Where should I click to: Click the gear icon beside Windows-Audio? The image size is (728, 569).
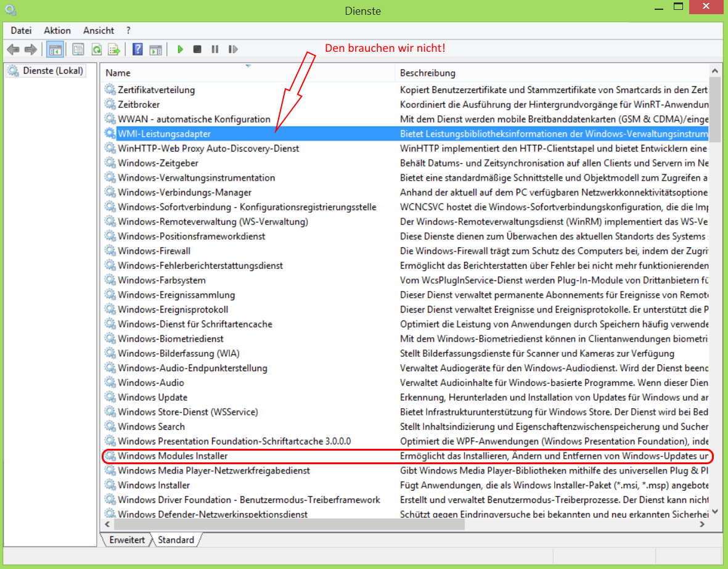(x=110, y=383)
